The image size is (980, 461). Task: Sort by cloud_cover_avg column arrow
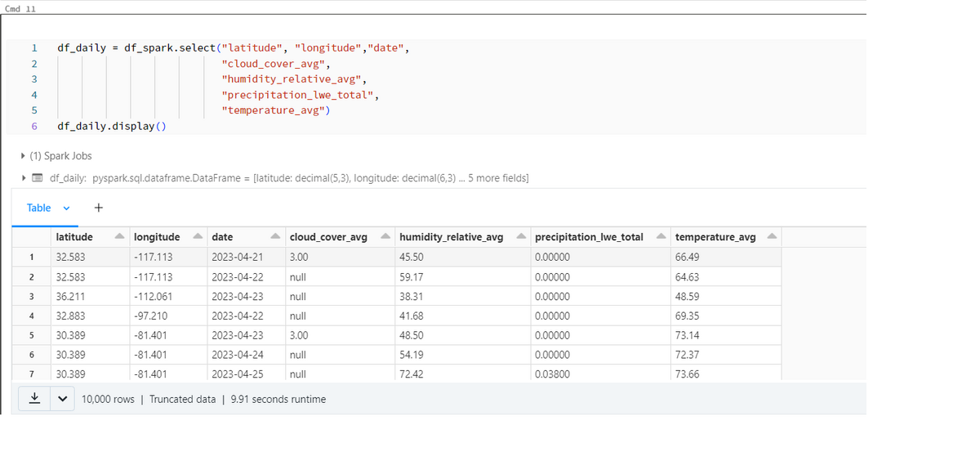click(385, 237)
